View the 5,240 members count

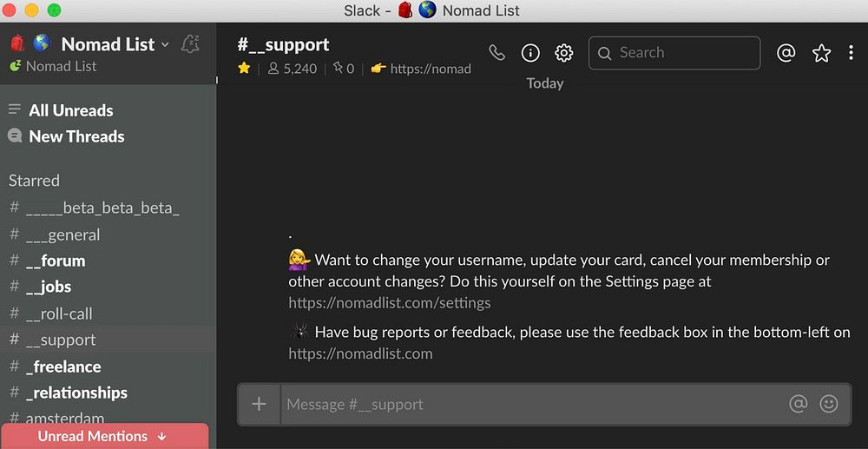coord(293,69)
